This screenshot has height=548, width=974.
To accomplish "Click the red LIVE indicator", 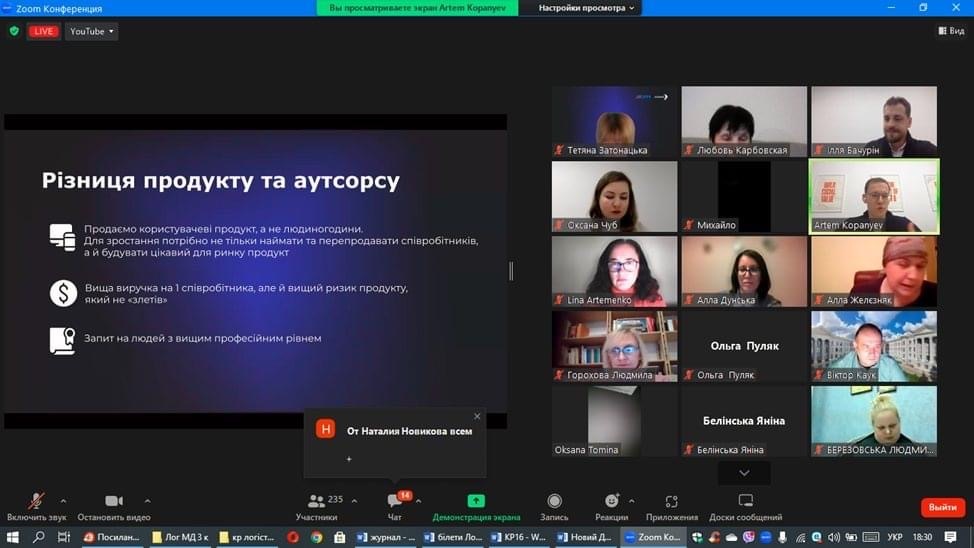I will (43, 31).
